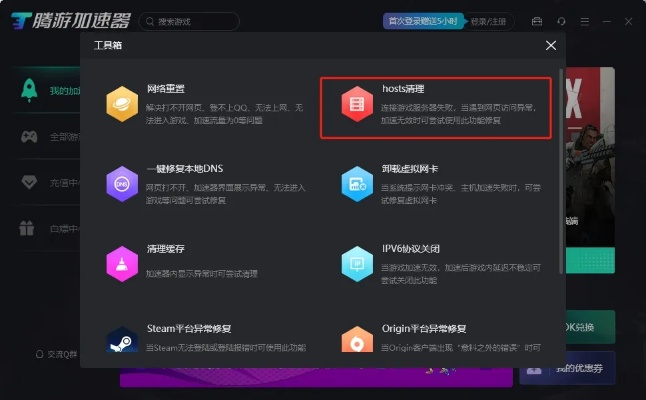This screenshot has height=400, width=646.
Task: Click the 卸载虚拟网卡 title
Action: click(410, 168)
